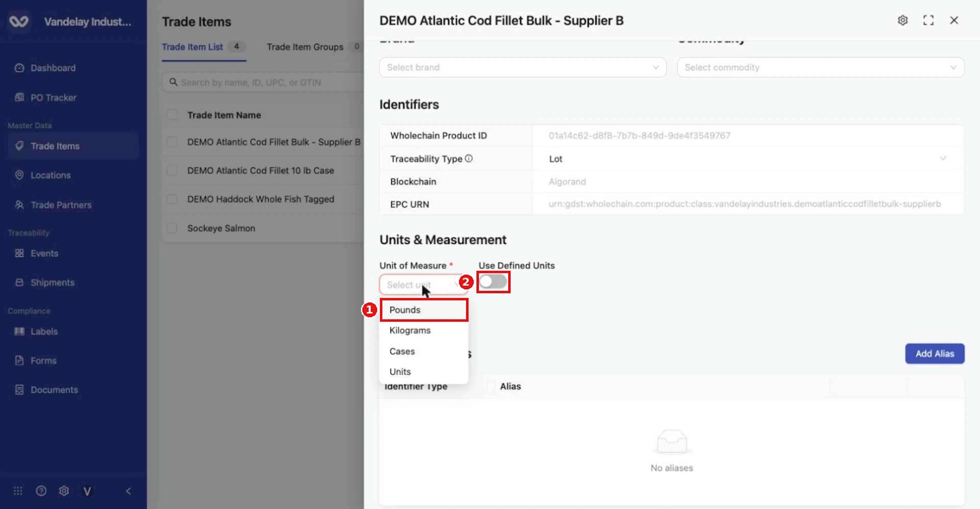Collapse the sidebar with the arrow
The width and height of the screenshot is (980, 509).
point(128,491)
